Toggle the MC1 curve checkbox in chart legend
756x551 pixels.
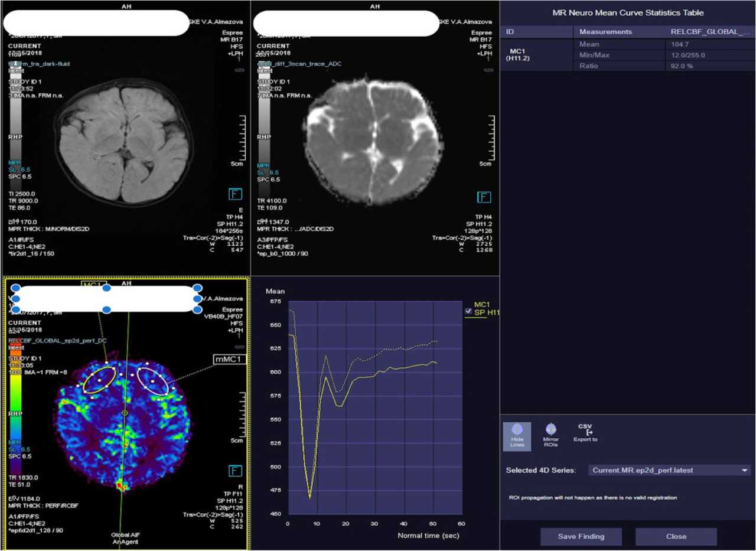[x=468, y=311]
